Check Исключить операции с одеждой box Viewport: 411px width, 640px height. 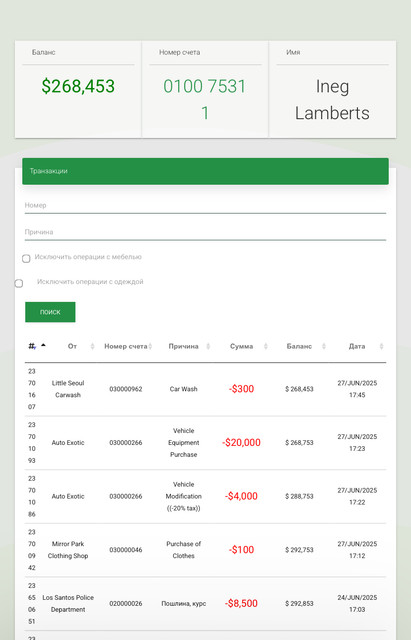tap(19, 283)
